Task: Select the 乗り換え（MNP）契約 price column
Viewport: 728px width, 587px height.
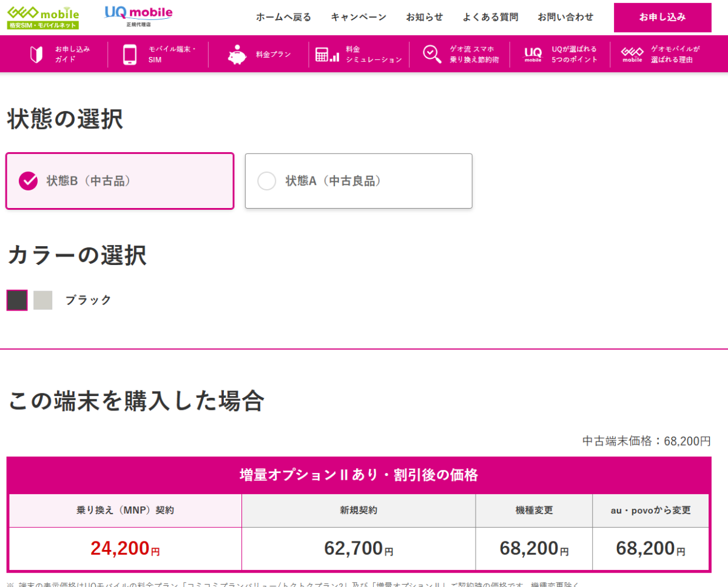Action: pyautogui.click(x=125, y=511)
